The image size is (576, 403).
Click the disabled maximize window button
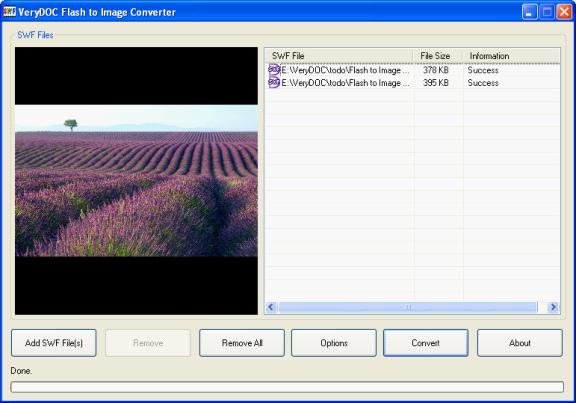coord(547,12)
